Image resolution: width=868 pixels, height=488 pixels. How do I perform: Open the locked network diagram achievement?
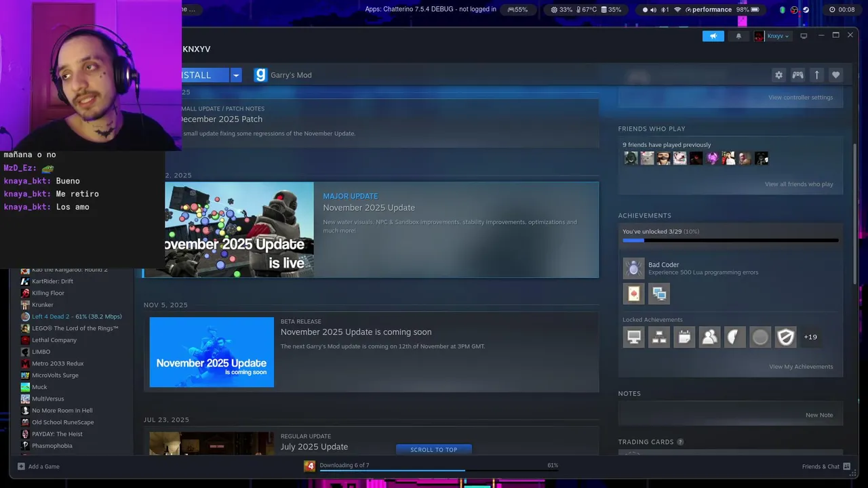click(659, 337)
